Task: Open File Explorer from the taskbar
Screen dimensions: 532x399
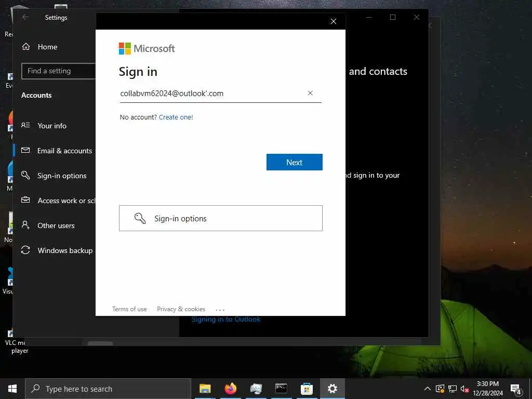Action: click(205, 389)
